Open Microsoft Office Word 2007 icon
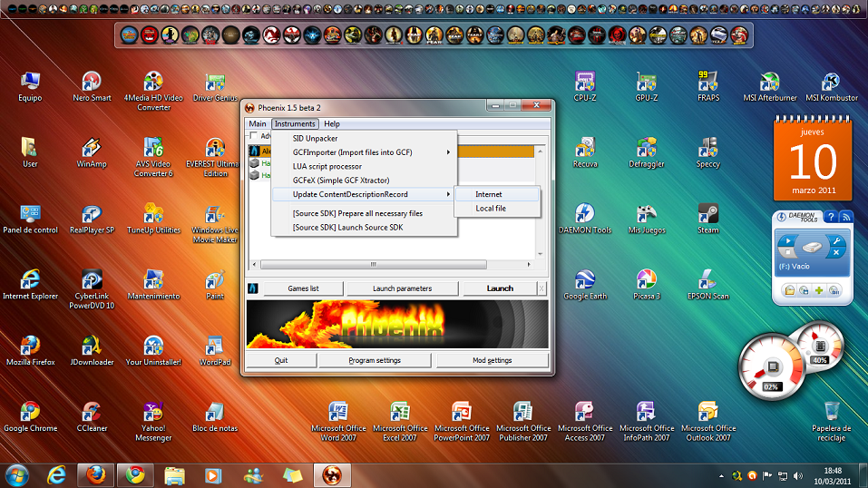 point(338,422)
